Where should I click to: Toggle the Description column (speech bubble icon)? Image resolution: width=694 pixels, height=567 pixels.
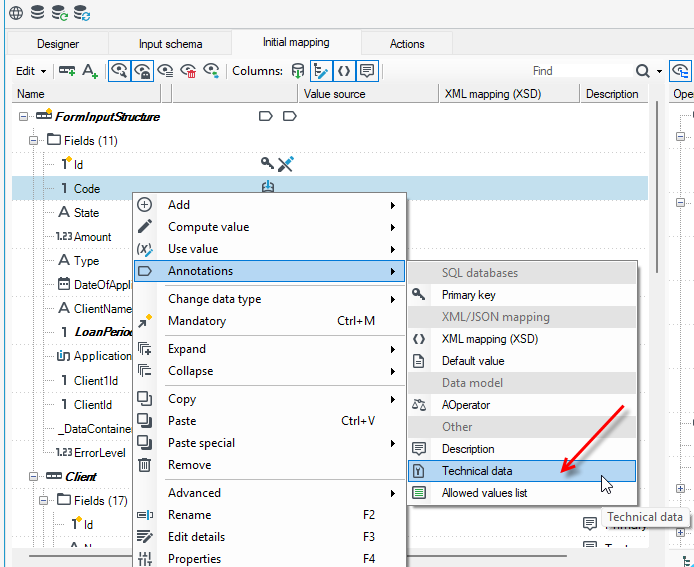coord(367,71)
